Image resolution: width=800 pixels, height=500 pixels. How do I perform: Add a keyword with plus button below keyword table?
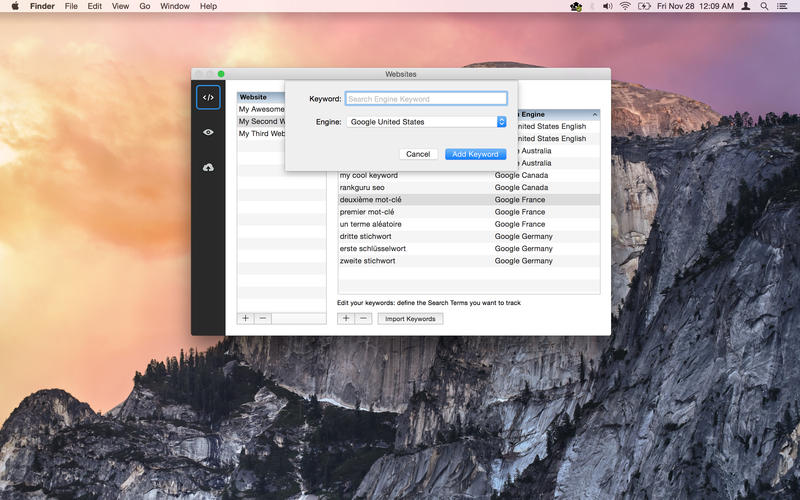(346, 318)
